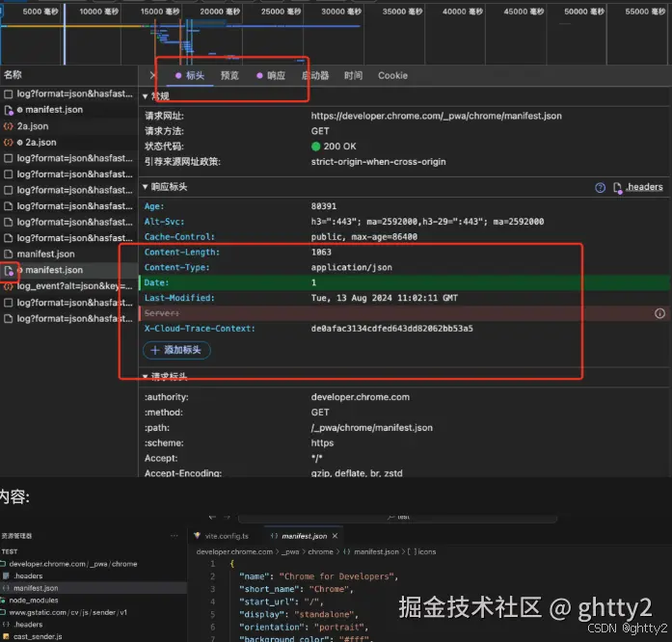Click the 15000 毫秒 timeline marker

[160, 12]
